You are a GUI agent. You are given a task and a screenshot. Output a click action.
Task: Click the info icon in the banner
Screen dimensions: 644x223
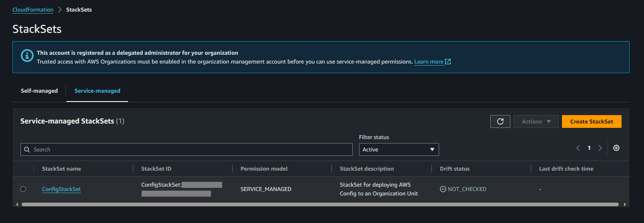[27, 56]
